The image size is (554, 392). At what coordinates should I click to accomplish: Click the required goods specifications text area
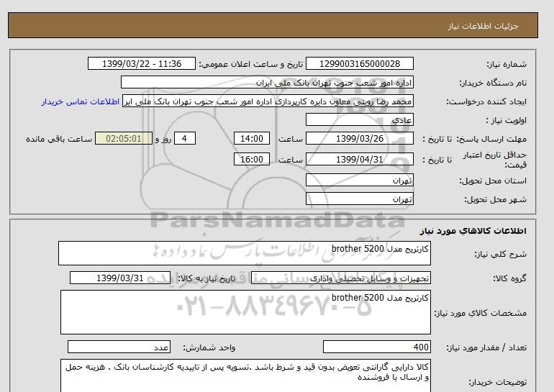(245, 312)
